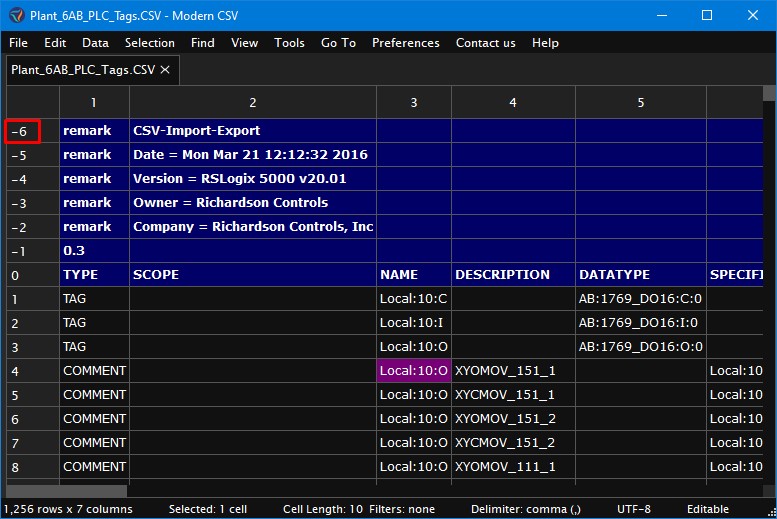The image size is (777, 519).
Task: Click the XYOMOV_151_2 cell
Action: [513, 419]
